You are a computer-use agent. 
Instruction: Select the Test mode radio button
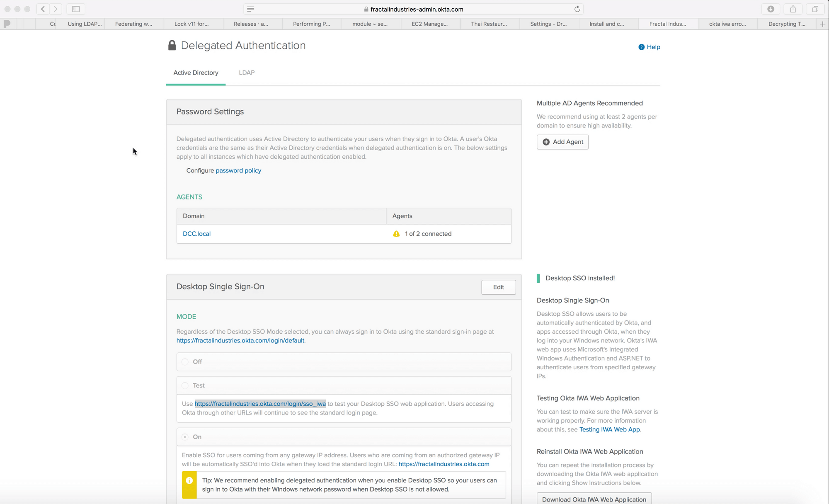click(185, 385)
